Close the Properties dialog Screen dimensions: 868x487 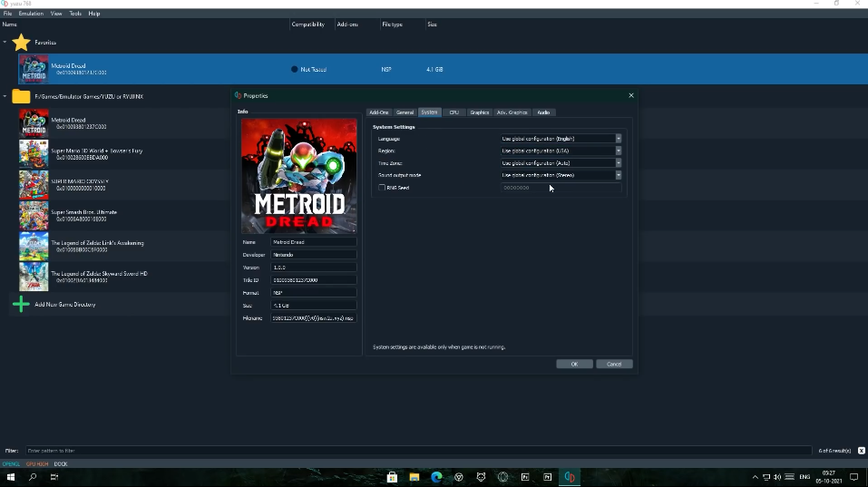631,95
